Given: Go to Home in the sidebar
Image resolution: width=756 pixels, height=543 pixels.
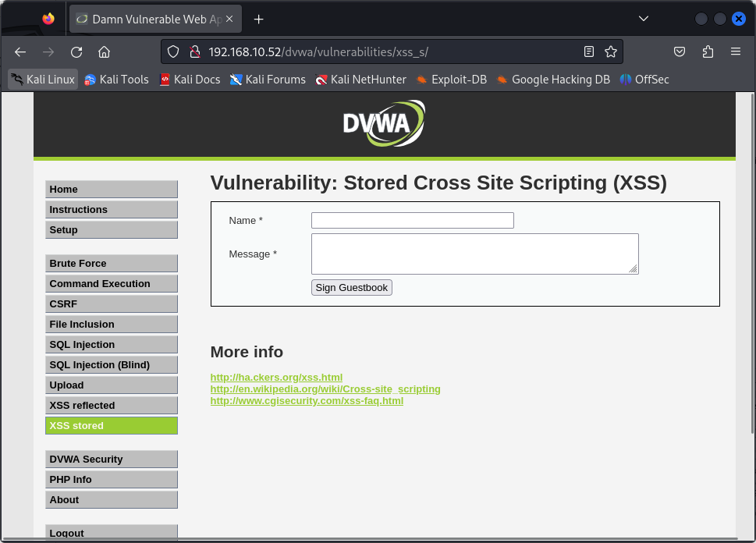Looking at the screenshot, I should pyautogui.click(x=112, y=189).
